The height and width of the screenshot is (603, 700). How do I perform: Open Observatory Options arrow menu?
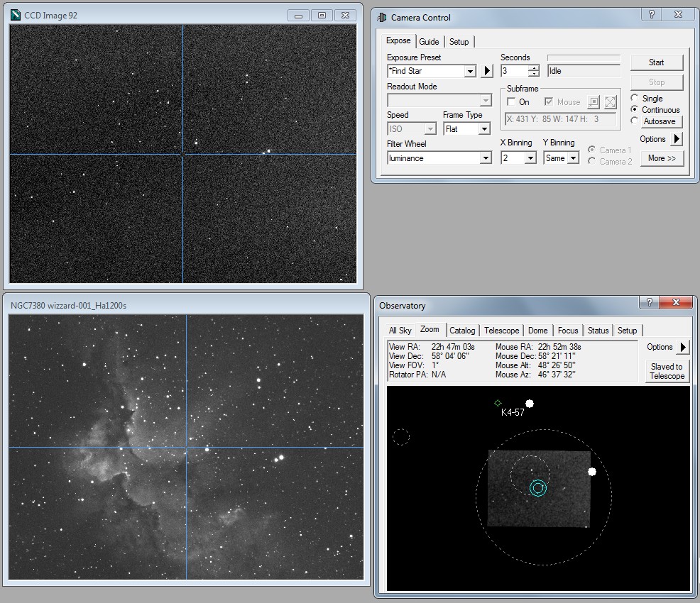click(x=683, y=347)
